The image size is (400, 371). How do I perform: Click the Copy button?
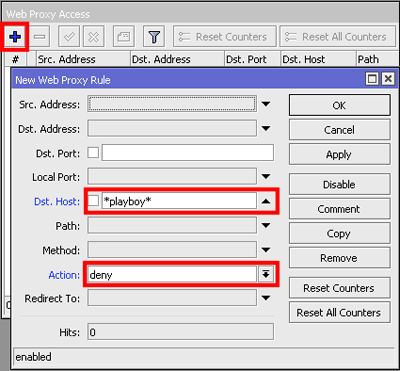tap(339, 233)
